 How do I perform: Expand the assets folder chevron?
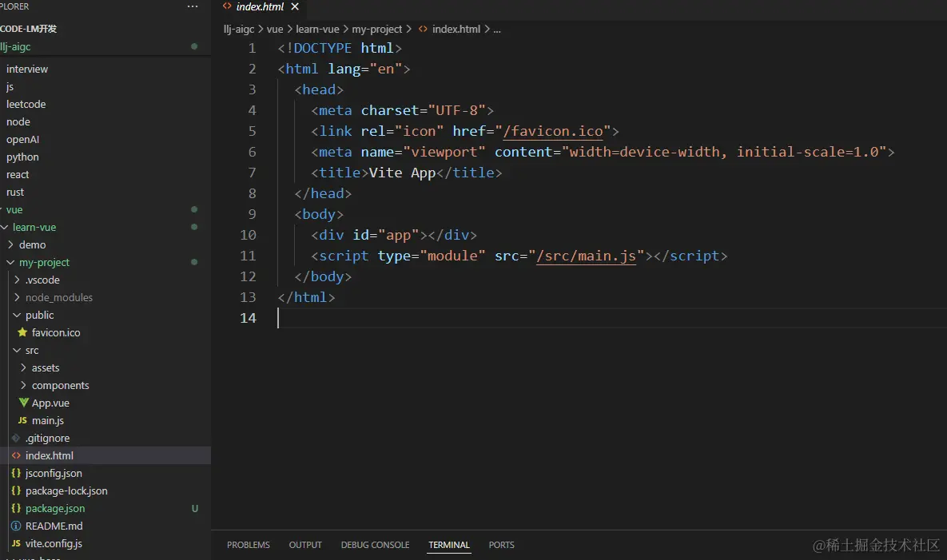point(23,367)
